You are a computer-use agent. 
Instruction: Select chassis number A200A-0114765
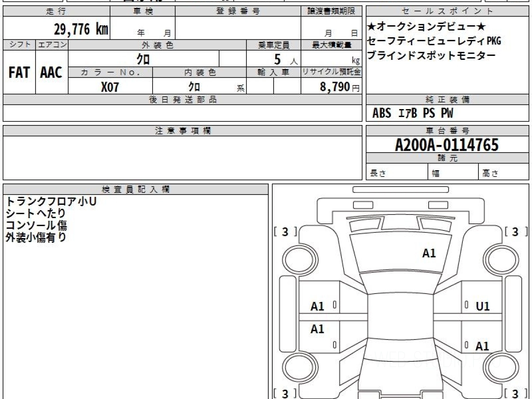tap(447, 145)
